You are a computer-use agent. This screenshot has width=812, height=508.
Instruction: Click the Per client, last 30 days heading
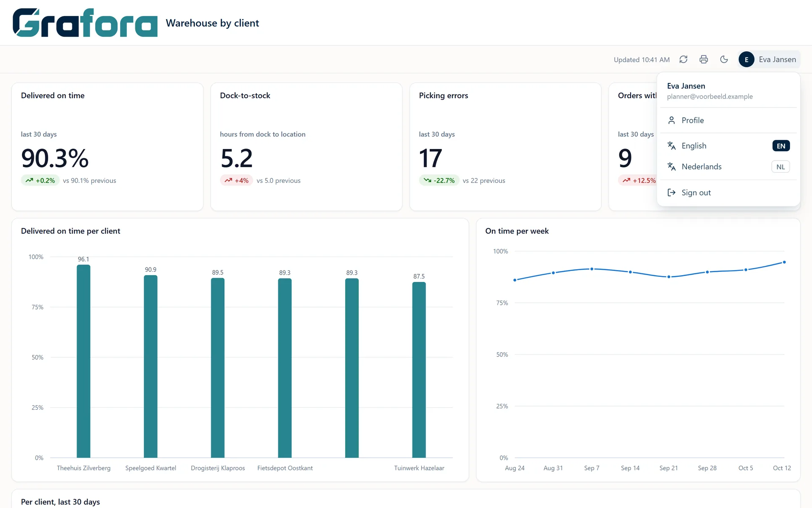point(60,502)
